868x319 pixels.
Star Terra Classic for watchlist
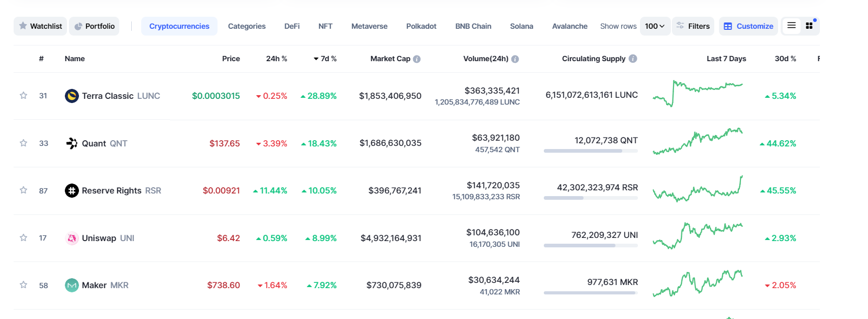click(24, 96)
